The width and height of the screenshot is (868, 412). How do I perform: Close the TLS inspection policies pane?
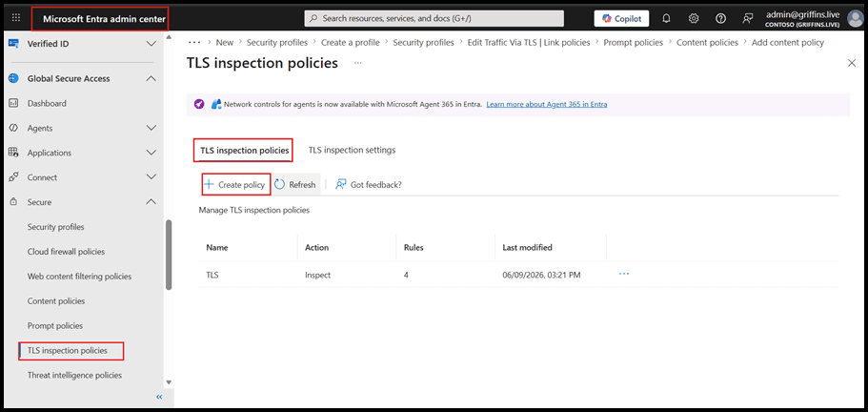coord(852,63)
